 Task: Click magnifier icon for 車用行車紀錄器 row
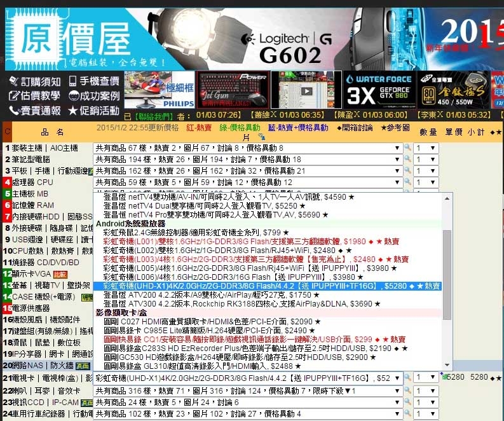407,413
